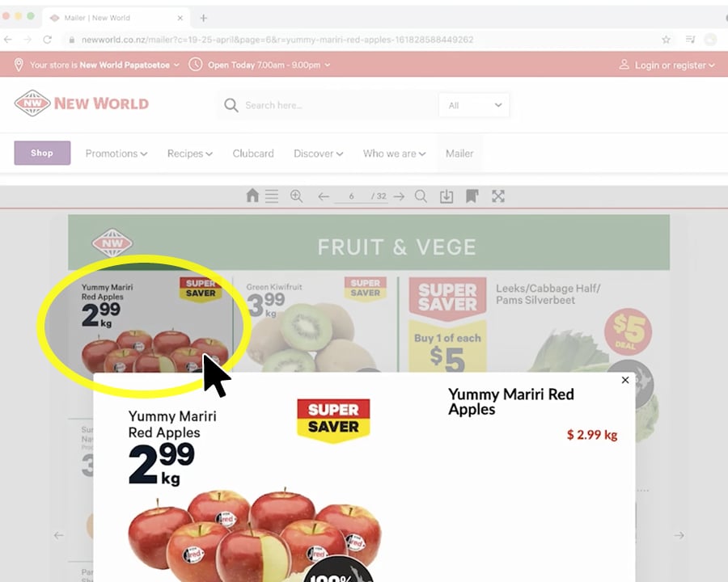The width and height of the screenshot is (728, 582).
Task: Open the Promotions menu
Action: tap(116, 154)
